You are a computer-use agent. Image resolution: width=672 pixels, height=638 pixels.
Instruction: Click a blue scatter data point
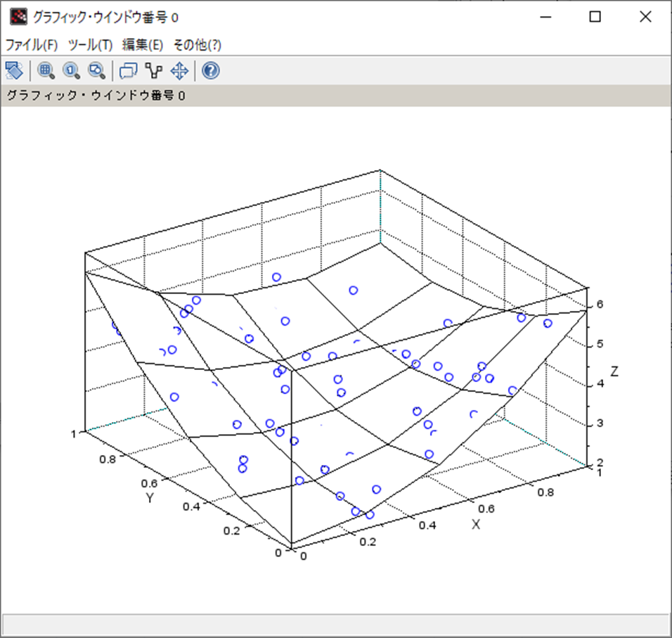pyautogui.click(x=353, y=289)
